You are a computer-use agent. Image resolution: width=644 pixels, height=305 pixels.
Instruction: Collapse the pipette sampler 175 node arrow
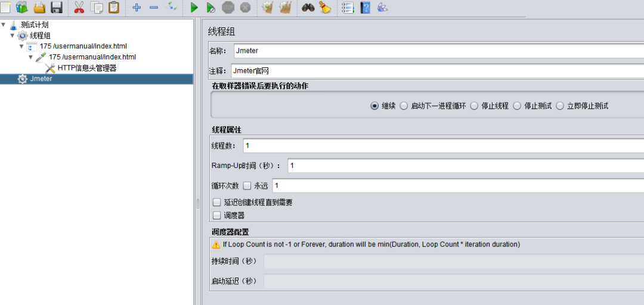pyautogui.click(x=31, y=57)
